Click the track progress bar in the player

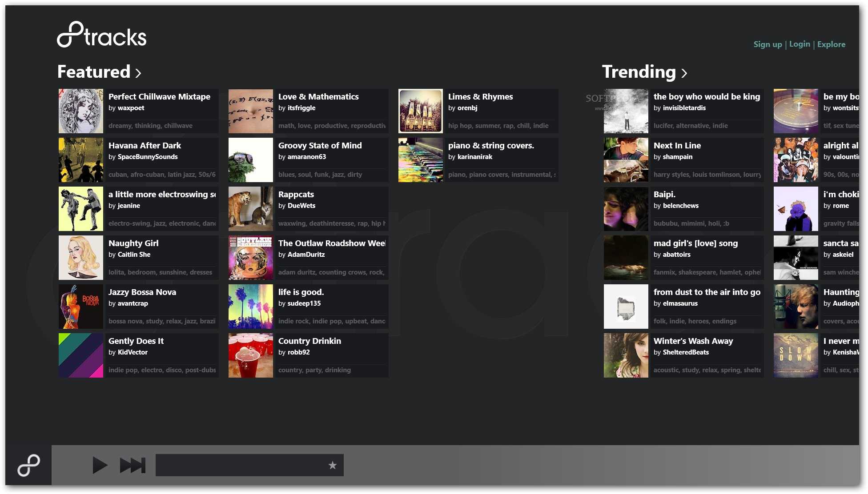point(240,465)
